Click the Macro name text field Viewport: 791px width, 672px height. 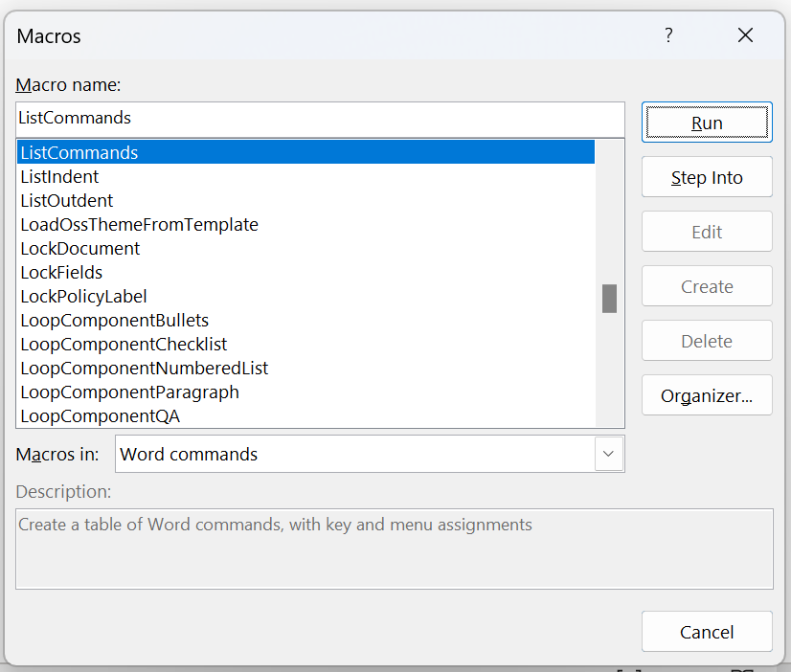point(320,119)
